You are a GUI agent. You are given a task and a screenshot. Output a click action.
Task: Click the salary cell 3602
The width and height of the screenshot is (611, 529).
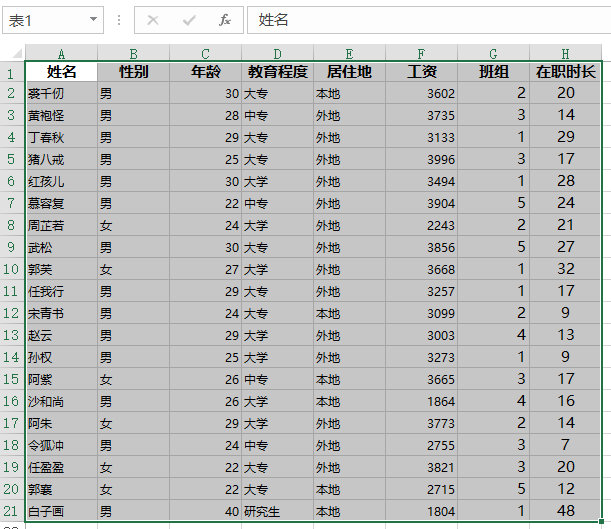pos(421,93)
